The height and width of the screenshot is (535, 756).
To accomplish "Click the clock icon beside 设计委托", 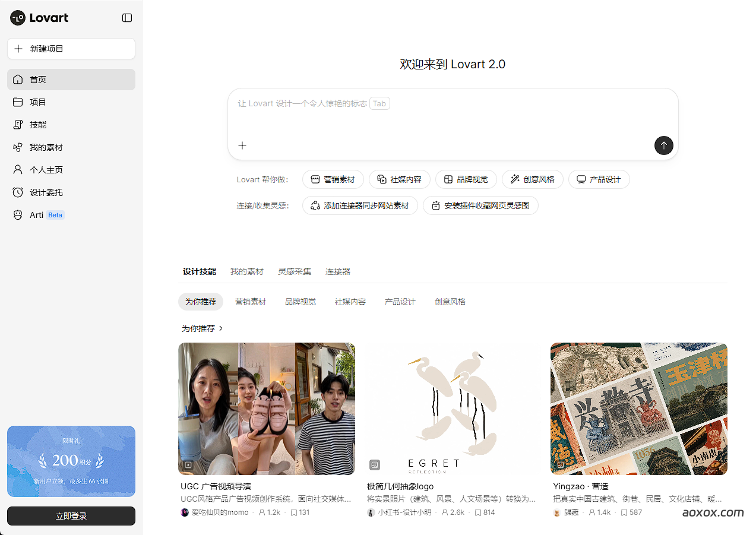I will (x=18, y=192).
